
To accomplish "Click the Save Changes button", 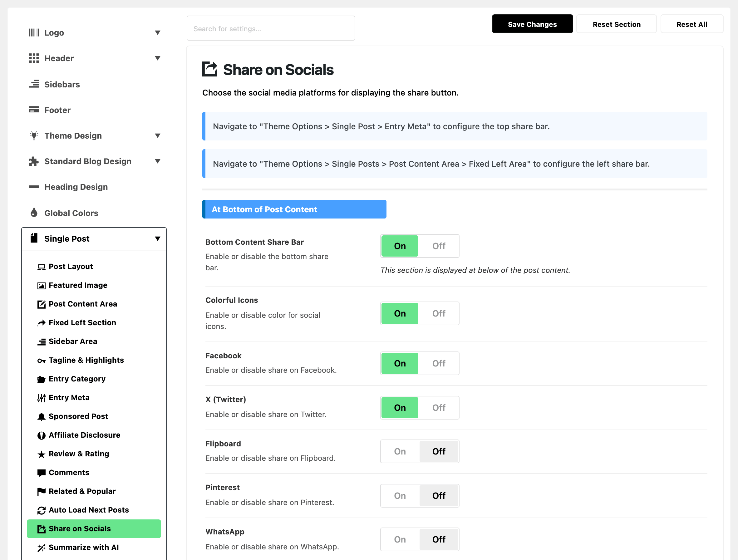I will (x=532, y=24).
